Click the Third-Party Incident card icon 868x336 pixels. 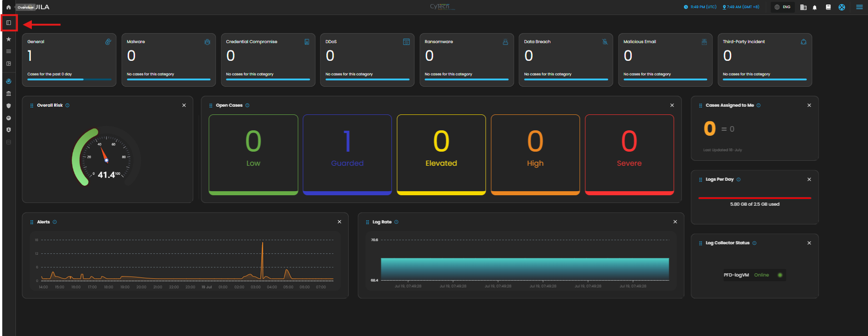pyautogui.click(x=803, y=42)
